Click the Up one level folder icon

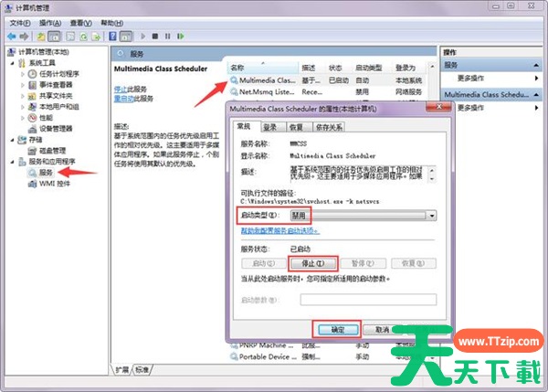click(41, 37)
